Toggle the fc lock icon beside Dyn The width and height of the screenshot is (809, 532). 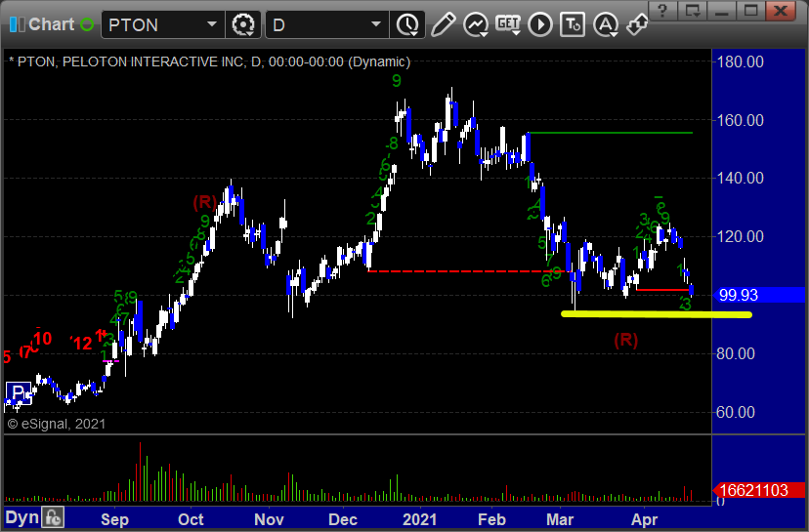[x=53, y=517]
